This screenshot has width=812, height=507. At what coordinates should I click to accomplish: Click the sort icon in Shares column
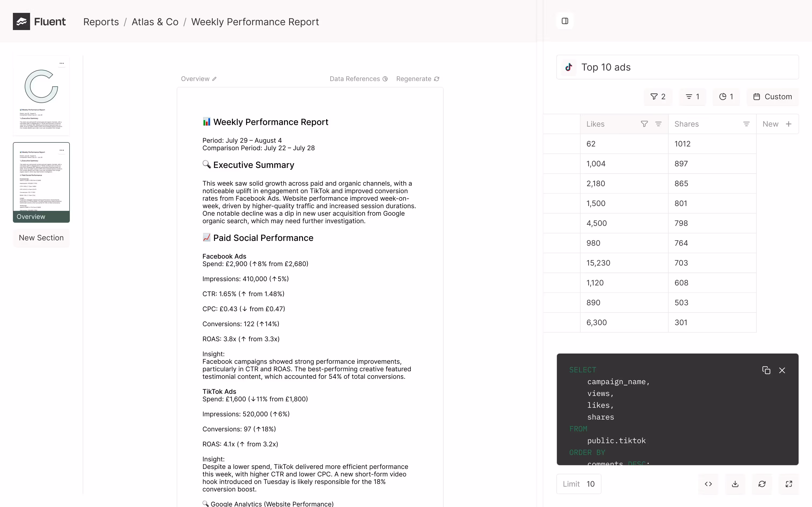pyautogui.click(x=746, y=124)
